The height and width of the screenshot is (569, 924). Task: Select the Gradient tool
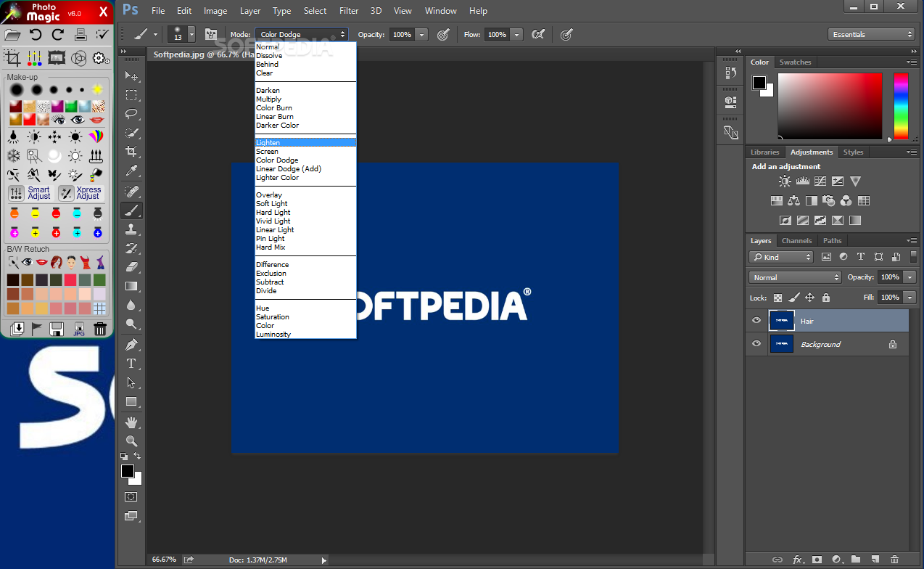(x=131, y=286)
